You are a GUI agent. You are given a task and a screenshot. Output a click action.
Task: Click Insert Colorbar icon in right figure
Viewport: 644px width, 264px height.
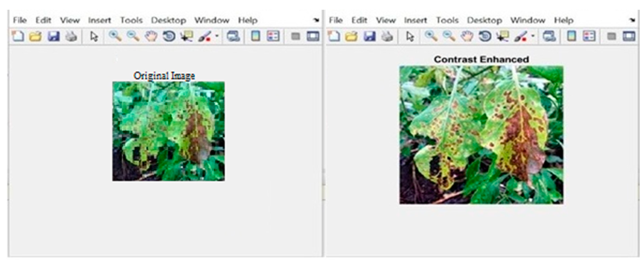[x=571, y=36]
